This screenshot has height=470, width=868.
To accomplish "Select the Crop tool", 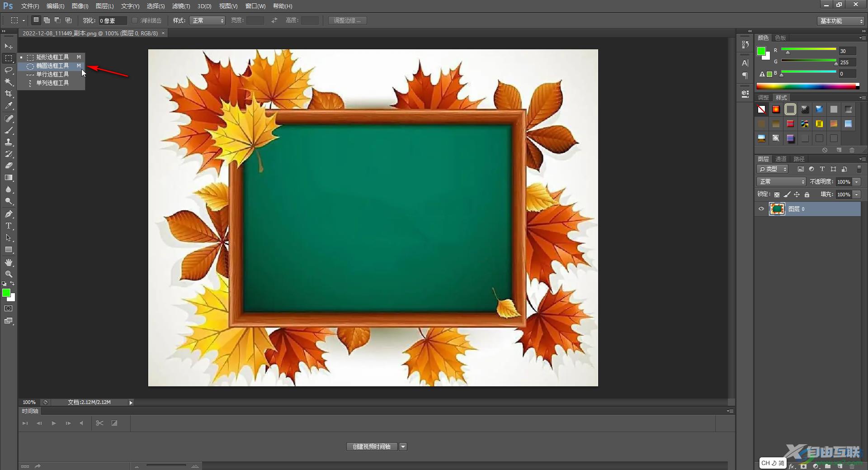I will (x=9, y=94).
